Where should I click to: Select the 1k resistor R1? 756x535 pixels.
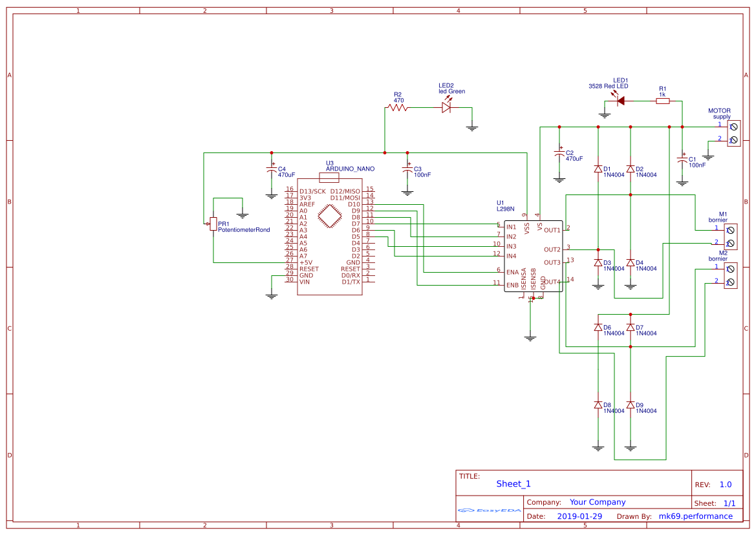pyautogui.click(x=664, y=100)
